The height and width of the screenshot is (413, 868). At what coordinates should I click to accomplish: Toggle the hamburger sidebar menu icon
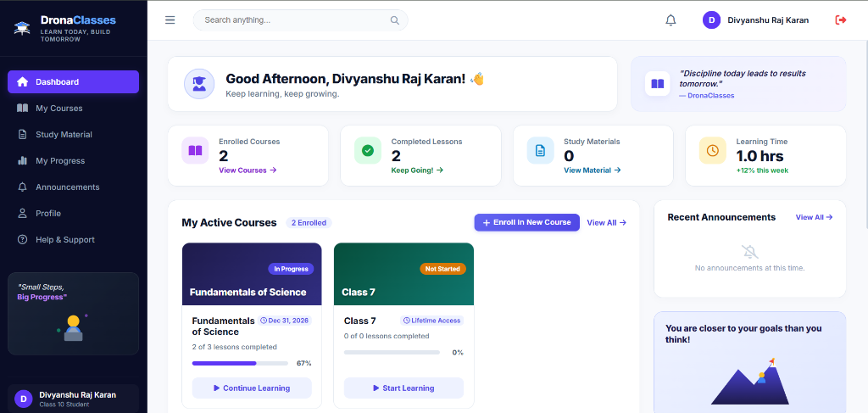170,20
